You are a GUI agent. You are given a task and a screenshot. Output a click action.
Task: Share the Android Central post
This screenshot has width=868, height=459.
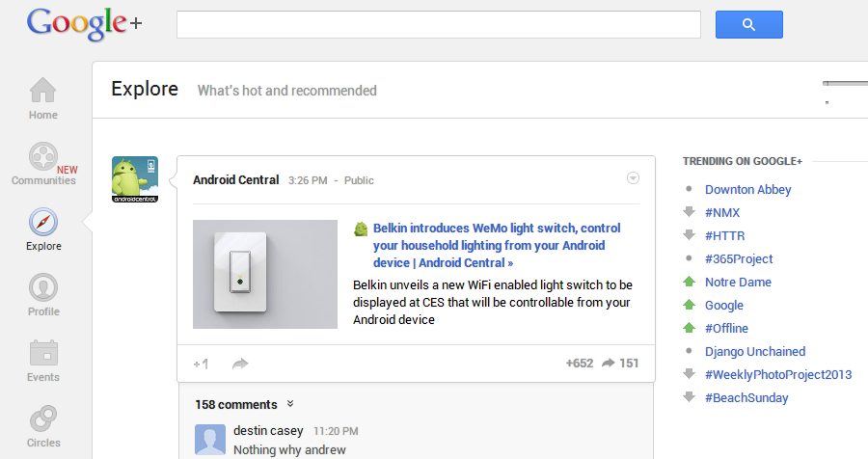point(240,364)
